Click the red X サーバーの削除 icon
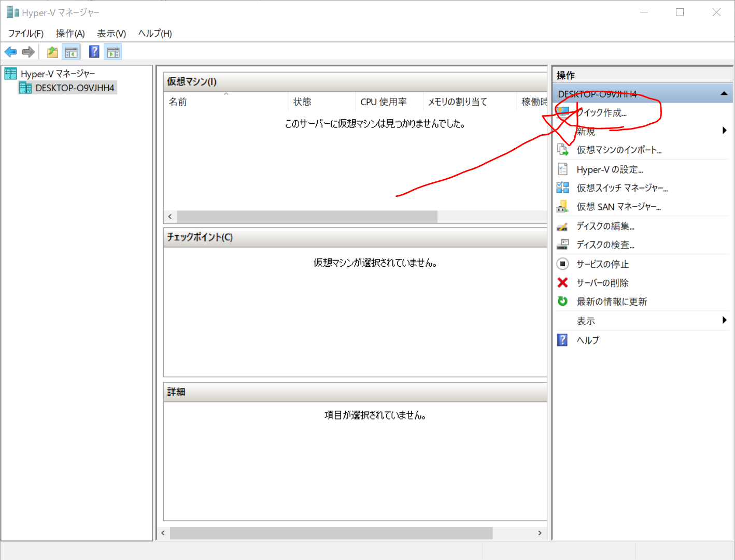Viewport: 735px width, 560px height. click(562, 283)
